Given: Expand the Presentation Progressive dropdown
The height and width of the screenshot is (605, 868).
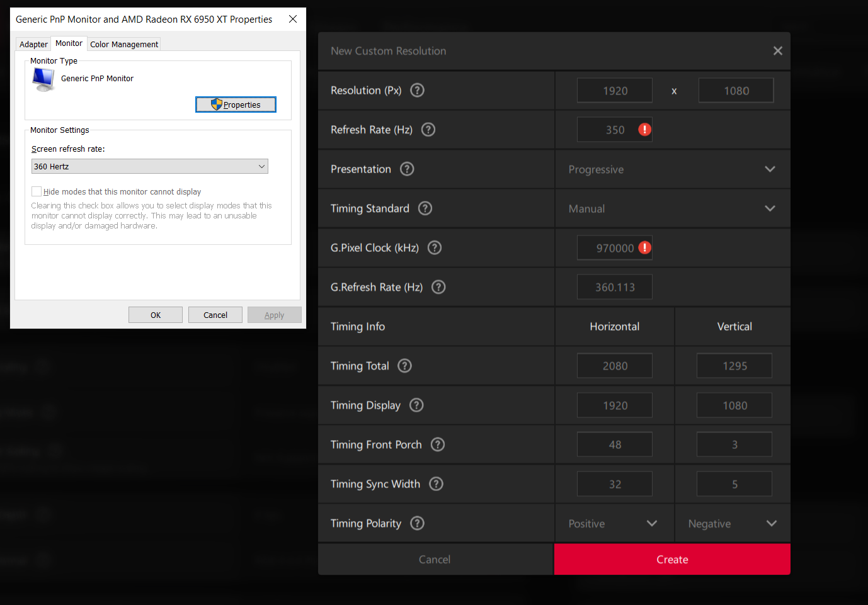Looking at the screenshot, I should pyautogui.click(x=672, y=169).
